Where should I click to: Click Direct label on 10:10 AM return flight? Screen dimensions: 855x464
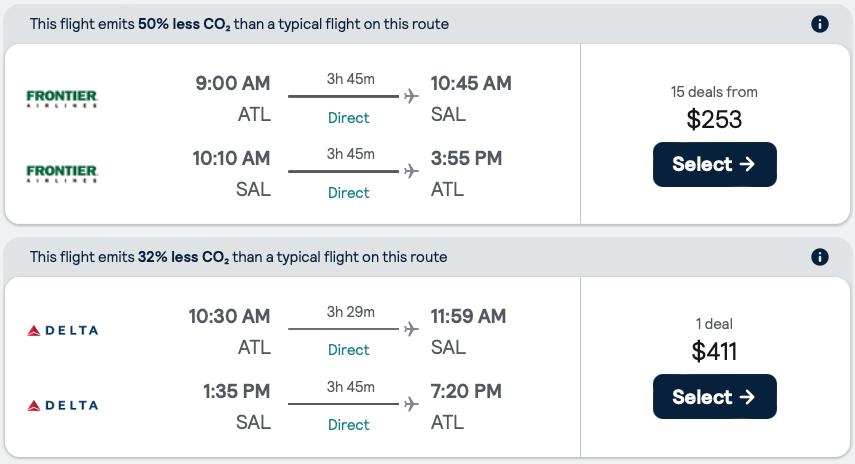pyautogui.click(x=349, y=193)
